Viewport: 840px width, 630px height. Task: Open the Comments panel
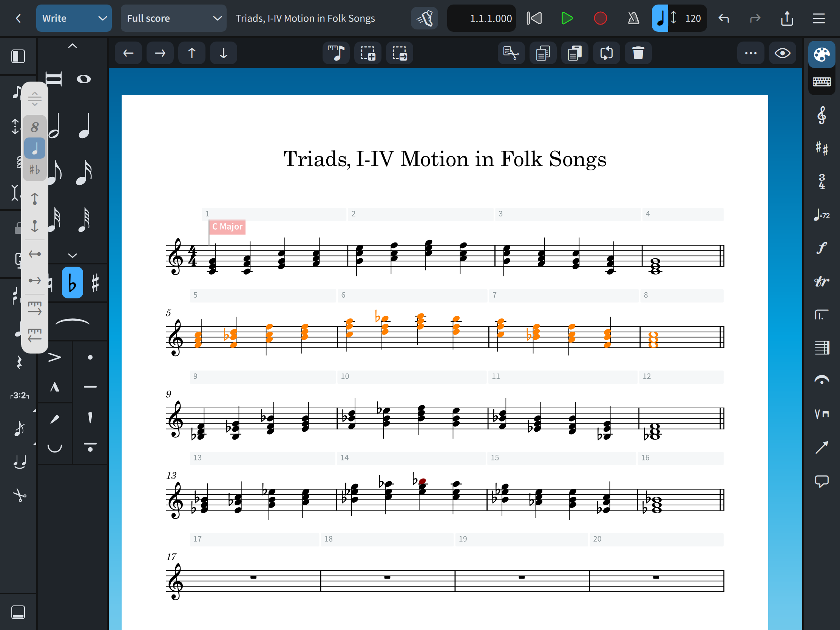click(821, 482)
